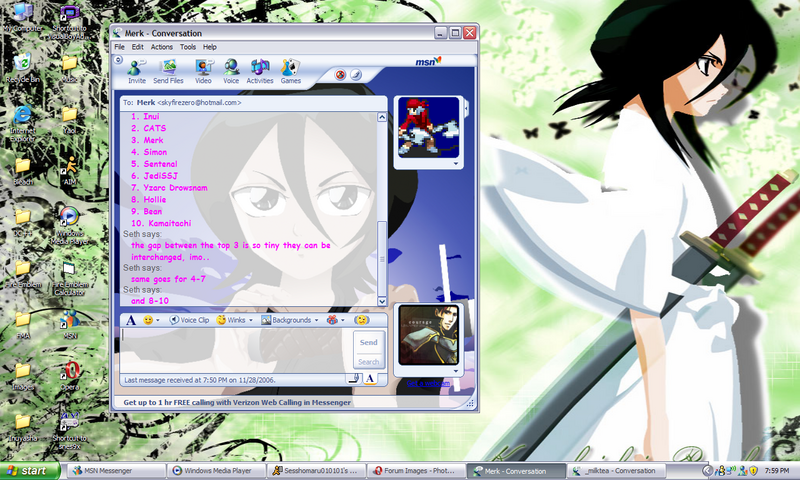
Task: Click the "10. Kamaitachi" chat line
Action: click(161, 223)
